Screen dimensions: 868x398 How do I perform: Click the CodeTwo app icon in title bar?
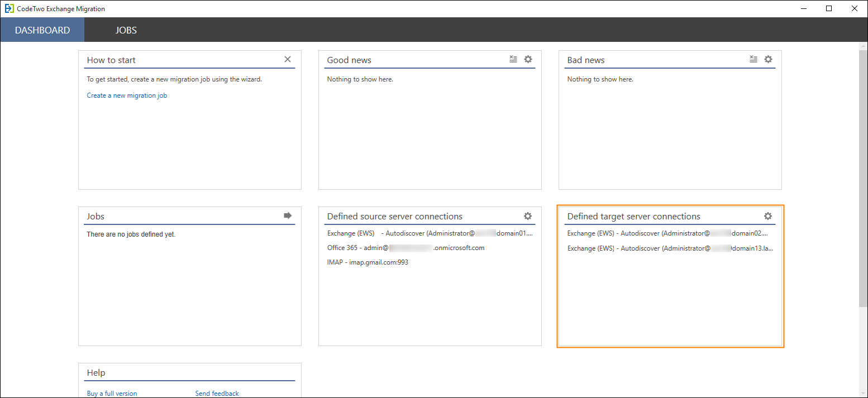pos(9,8)
